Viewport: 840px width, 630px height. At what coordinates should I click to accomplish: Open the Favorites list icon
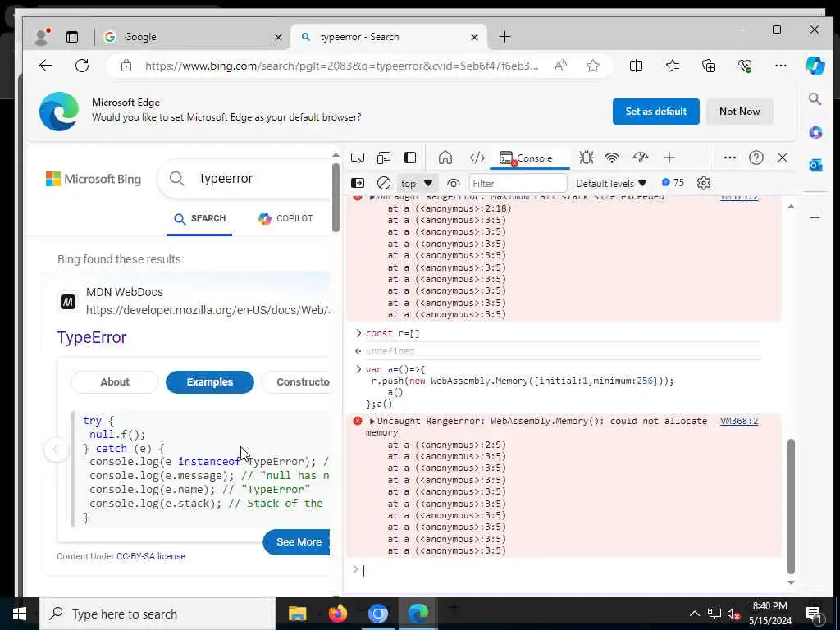[673, 66]
